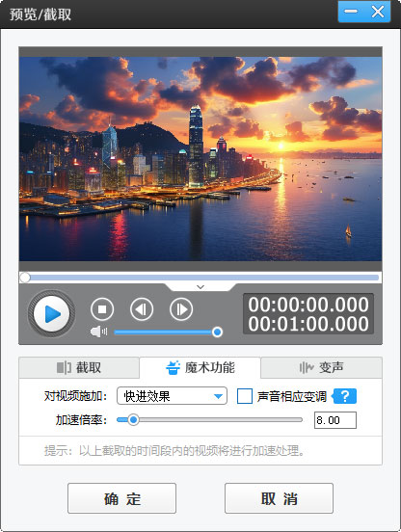Image resolution: width=401 pixels, height=532 pixels.
Task: Mute audio using the speaker icon
Action: click(98, 332)
